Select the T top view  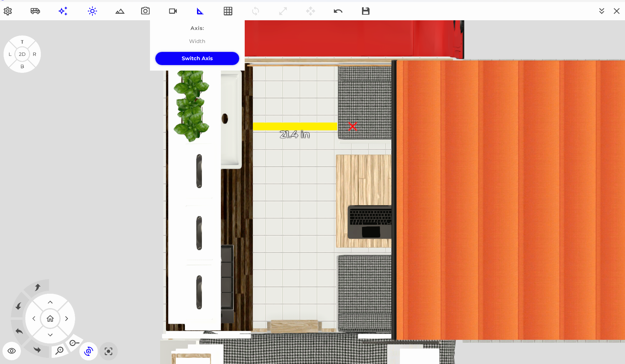(x=22, y=42)
